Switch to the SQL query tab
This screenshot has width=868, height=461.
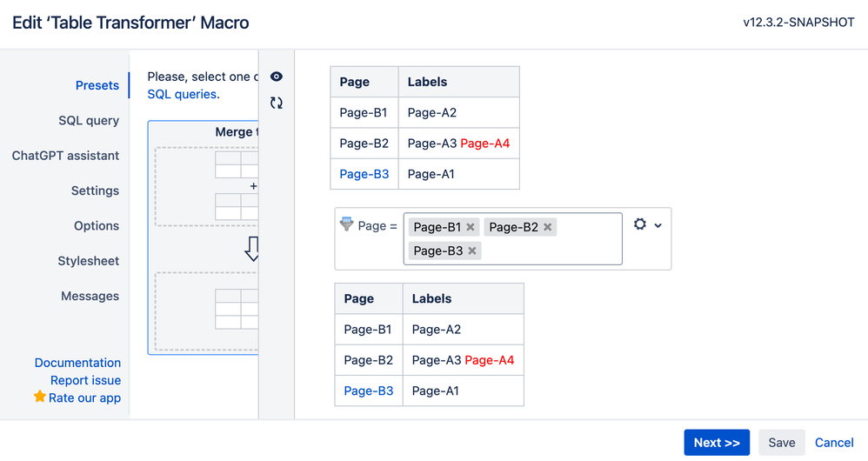pos(89,121)
